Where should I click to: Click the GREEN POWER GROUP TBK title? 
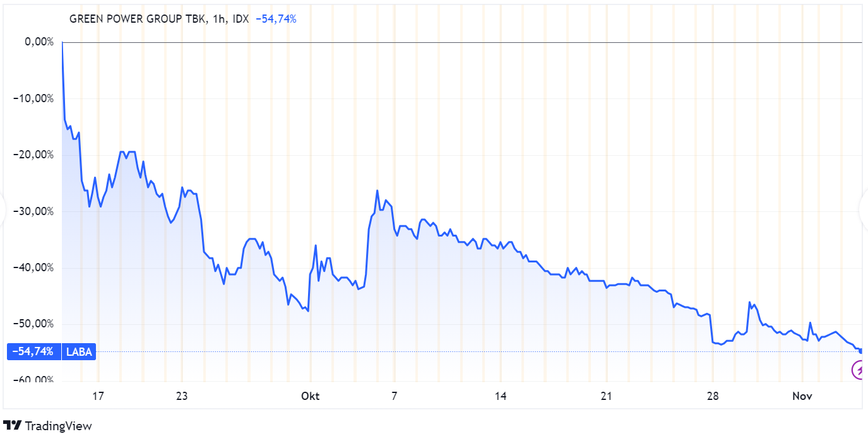pyautogui.click(x=137, y=19)
